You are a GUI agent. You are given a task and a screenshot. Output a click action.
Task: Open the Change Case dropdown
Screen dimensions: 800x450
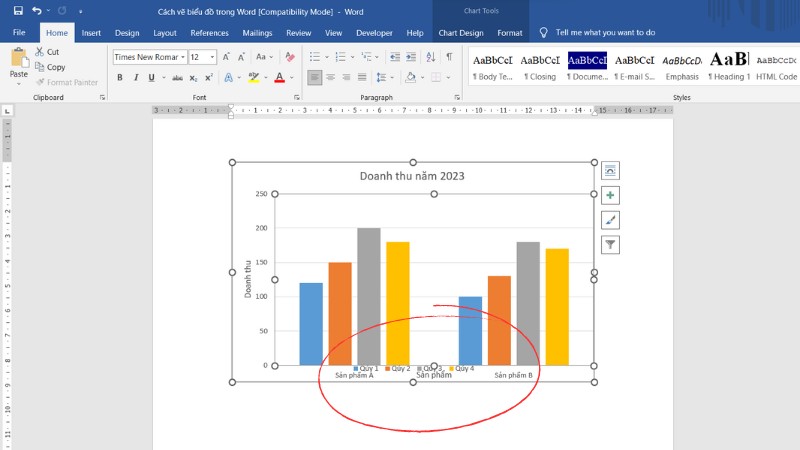tap(265, 57)
